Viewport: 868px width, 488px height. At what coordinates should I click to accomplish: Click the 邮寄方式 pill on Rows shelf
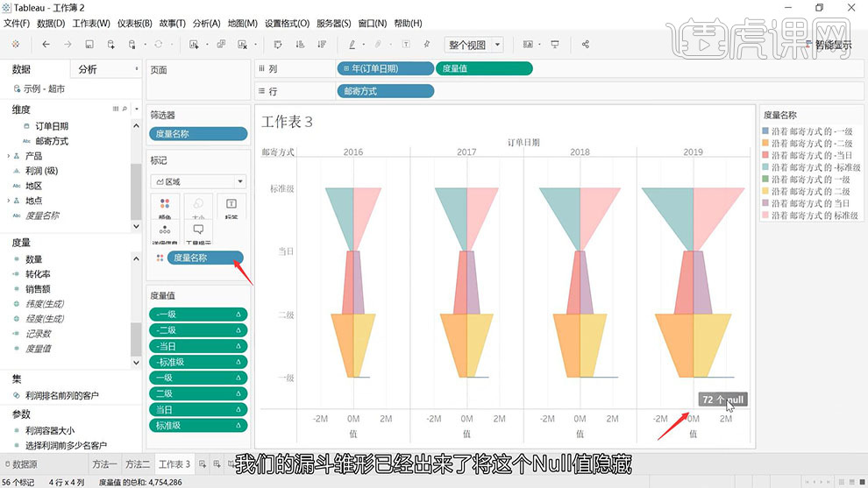[385, 91]
